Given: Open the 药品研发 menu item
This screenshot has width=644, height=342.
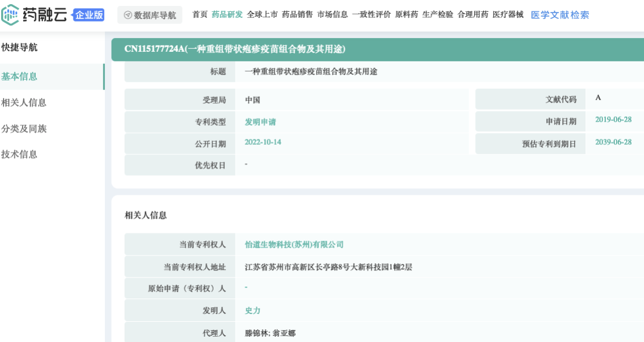Looking at the screenshot, I should click(227, 15).
